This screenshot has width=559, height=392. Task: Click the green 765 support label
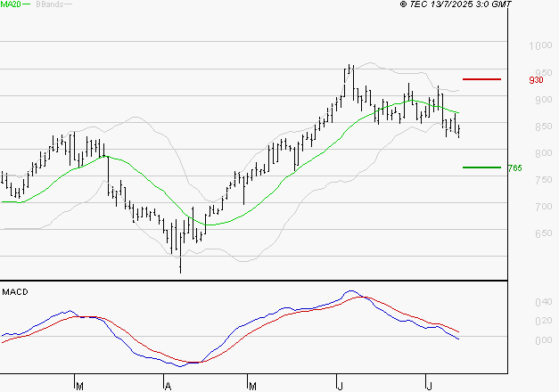coord(514,167)
